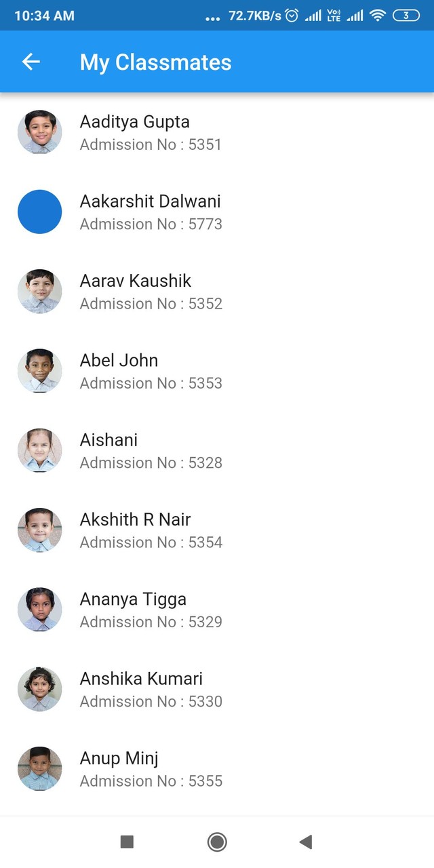The height and width of the screenshot is (868, 434).
Task: Select the Aaditya Gupta name entry
Action: tap(134, 122)
